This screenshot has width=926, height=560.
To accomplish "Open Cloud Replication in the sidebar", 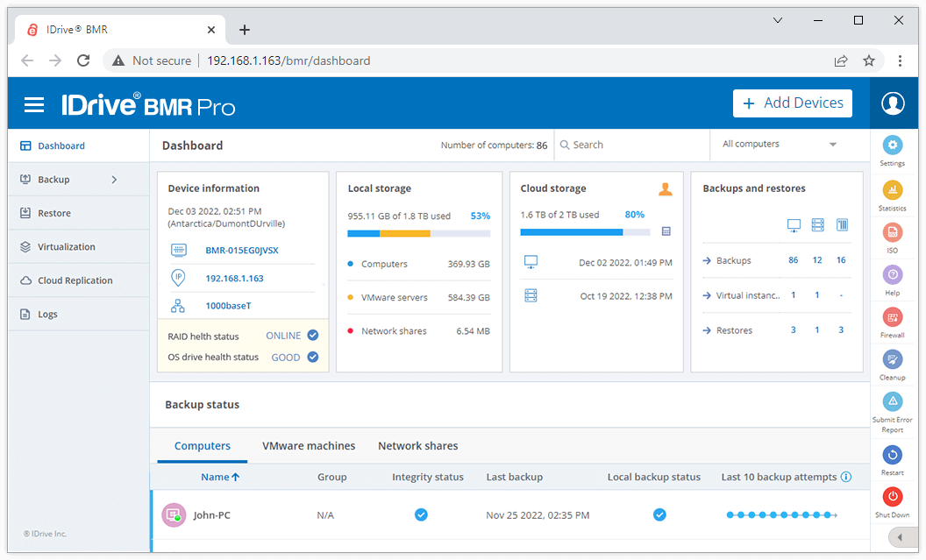I will coord(79,280).
